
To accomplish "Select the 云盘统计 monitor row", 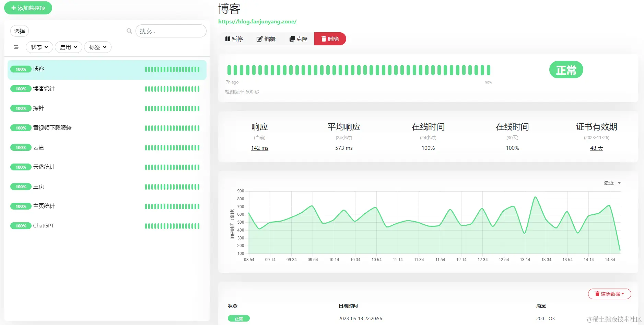I will (x=107, y=167).
